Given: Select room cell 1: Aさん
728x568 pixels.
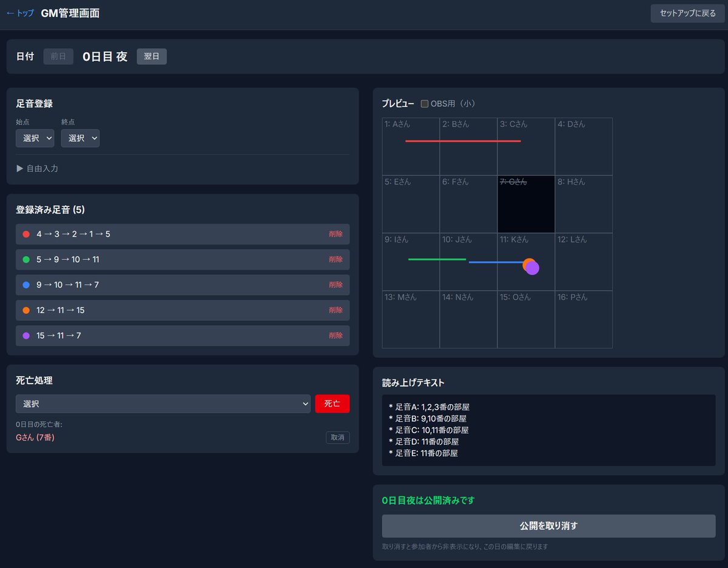Looking at the screenshot, I should (411, 146).
